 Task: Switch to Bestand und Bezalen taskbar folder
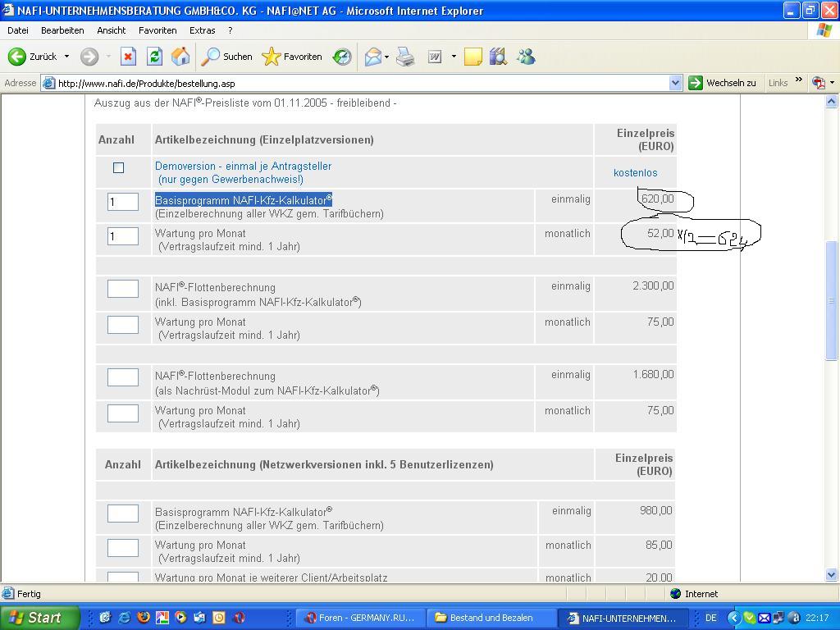(491, 618)
